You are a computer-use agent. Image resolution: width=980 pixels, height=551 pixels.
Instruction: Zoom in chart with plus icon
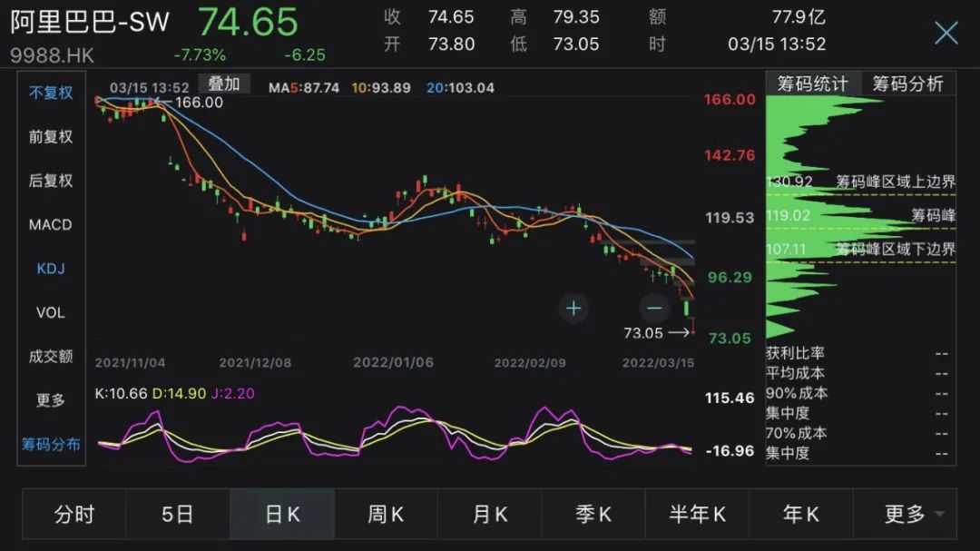tap(573, 308)
